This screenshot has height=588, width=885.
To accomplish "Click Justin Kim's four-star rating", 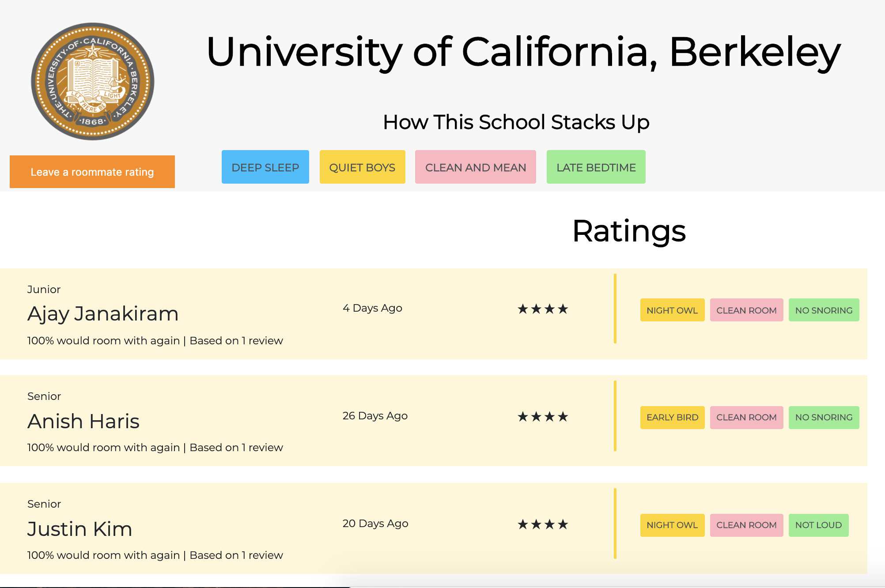I will [543, 524].
